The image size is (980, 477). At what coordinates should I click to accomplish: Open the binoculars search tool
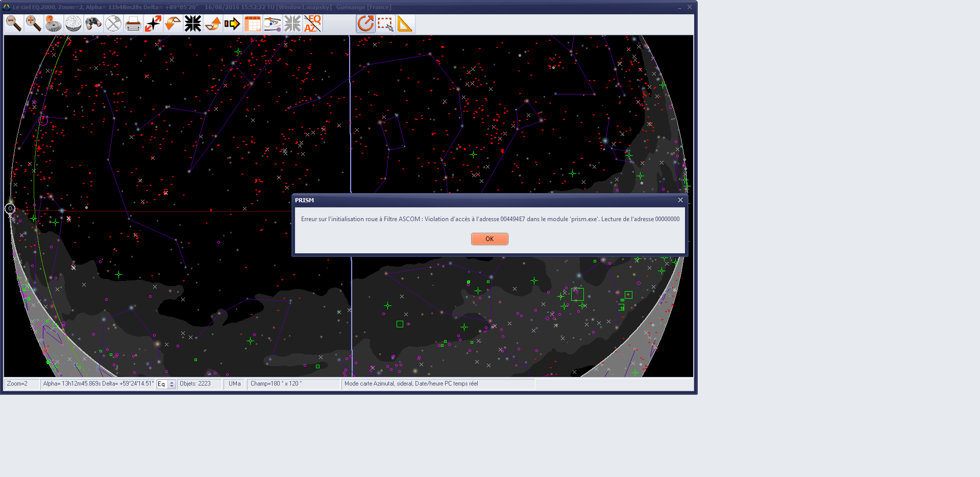(x=93, y=23)
